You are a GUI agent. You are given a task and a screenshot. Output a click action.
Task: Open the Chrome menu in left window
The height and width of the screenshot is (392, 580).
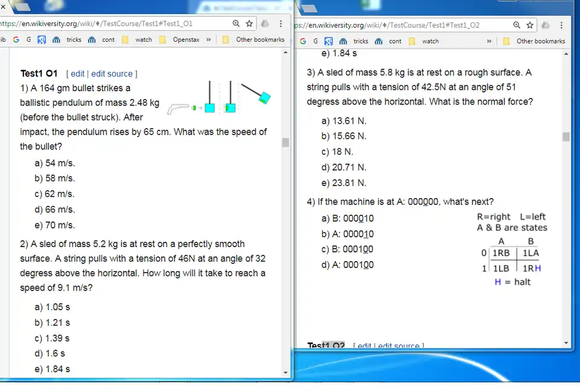(280, 24)
